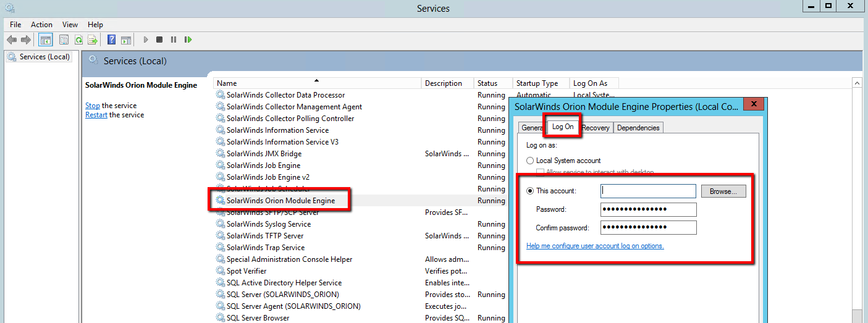Click the Properties toolbar icon
This screenshot has width=868, height=323.
[x=64, y=40]
